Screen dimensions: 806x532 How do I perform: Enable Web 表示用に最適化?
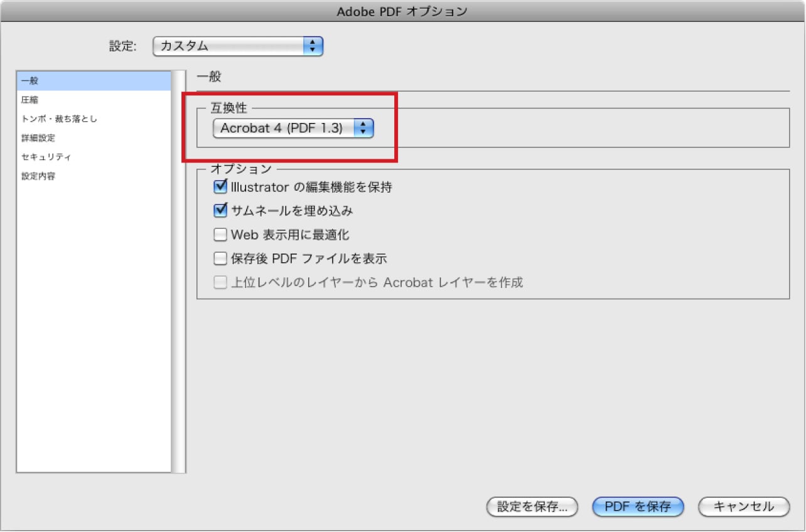tap(219, 234)
